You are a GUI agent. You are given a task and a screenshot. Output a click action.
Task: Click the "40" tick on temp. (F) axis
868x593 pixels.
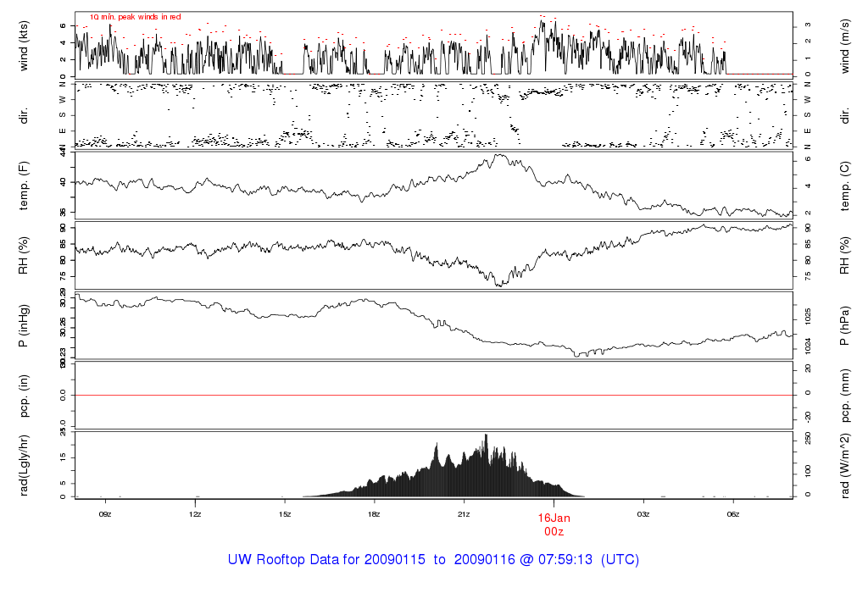point(63,182)
